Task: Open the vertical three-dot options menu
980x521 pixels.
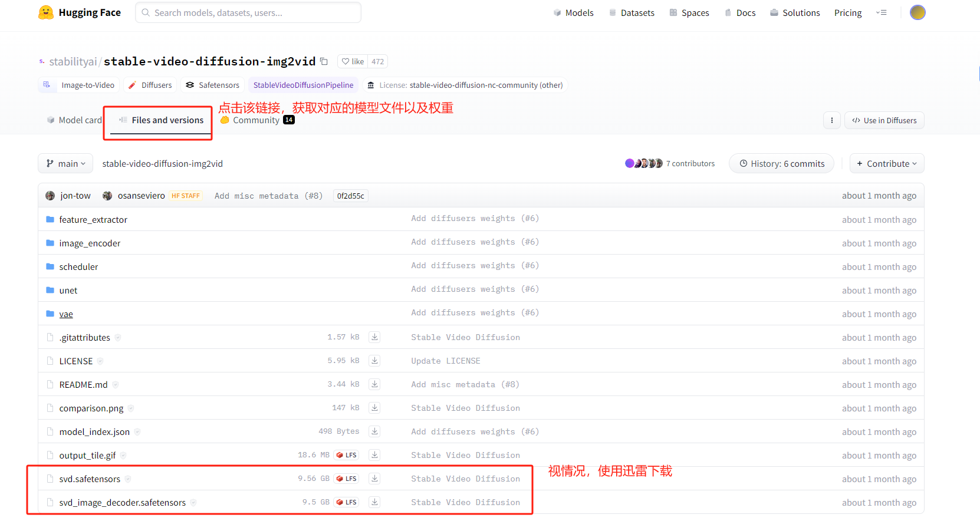Action: [832, 120]
